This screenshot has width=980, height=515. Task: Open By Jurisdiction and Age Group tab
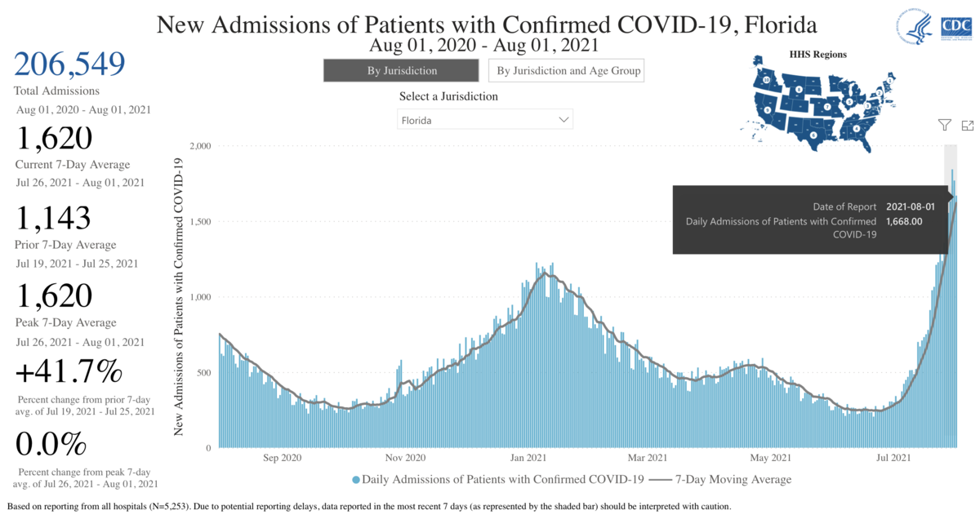[x=568, y=71]
